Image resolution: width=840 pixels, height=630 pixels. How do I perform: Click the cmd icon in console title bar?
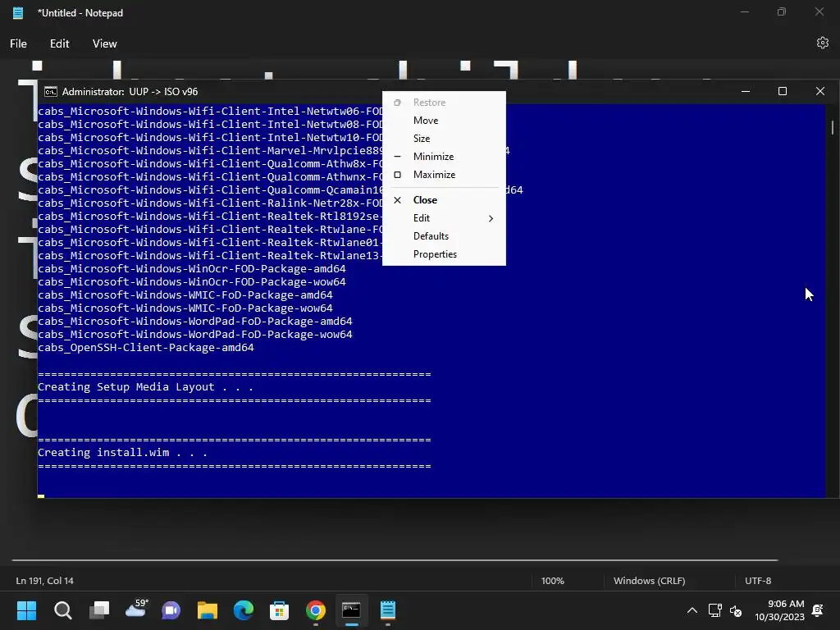[50, 92]
